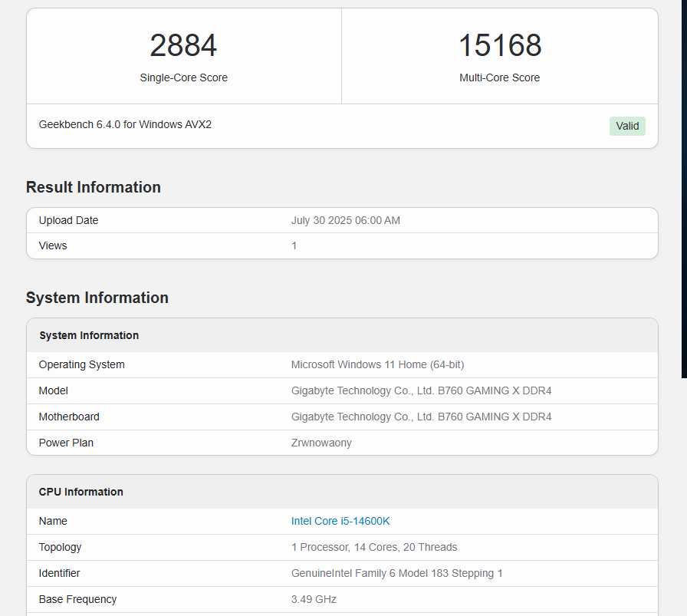Click the Single-Core Score label

click(183, 77)
